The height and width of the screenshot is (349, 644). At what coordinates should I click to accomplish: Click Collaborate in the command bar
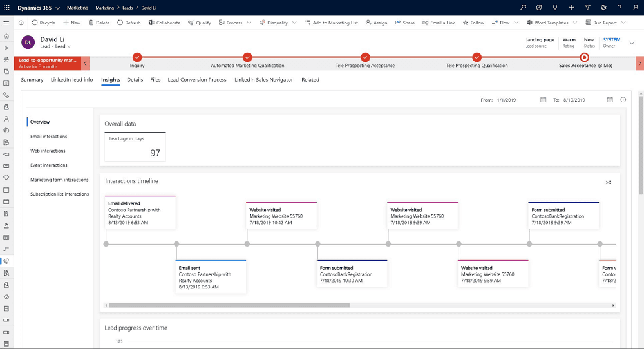164,23
